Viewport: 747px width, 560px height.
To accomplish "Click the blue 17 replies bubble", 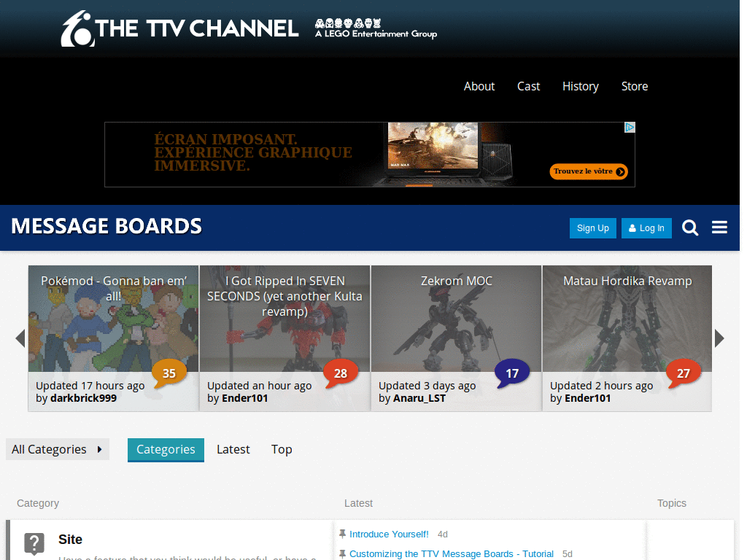I will coord(511,373).
